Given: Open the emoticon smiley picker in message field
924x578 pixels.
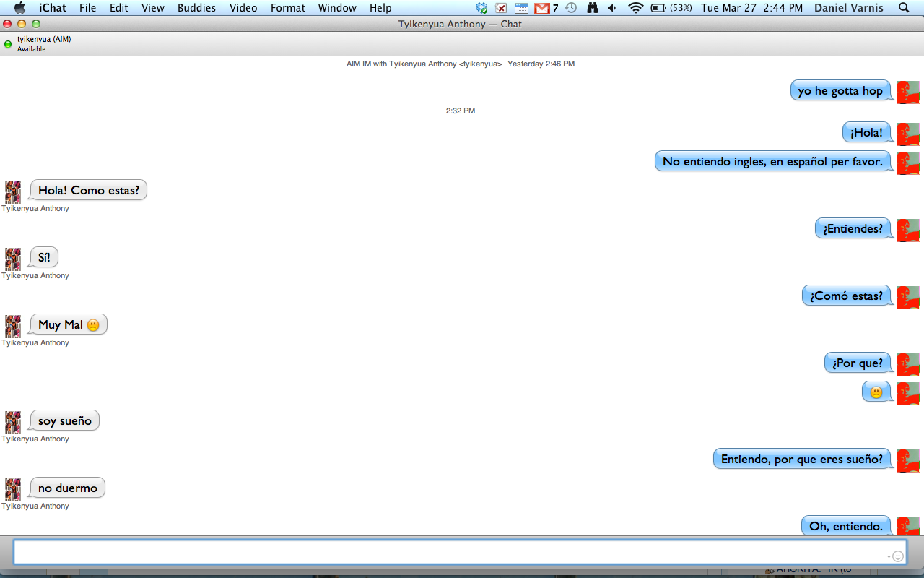Looking at the screenshot, I should 898,556.
